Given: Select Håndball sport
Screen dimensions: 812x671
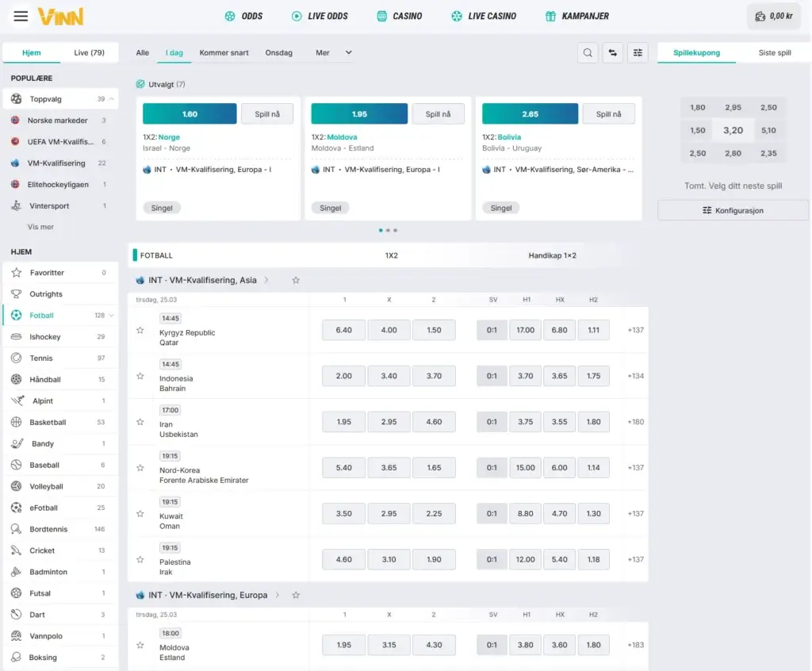Looking at the screenshot, I should [60, 379].
